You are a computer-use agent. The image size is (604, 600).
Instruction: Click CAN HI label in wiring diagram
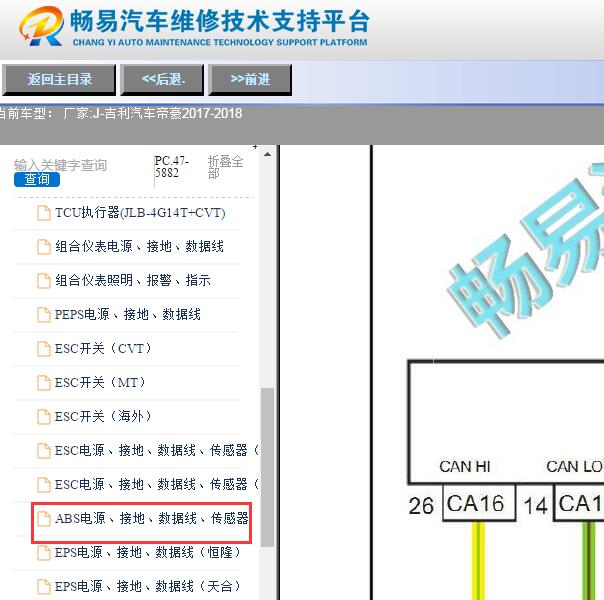point(465,467)
